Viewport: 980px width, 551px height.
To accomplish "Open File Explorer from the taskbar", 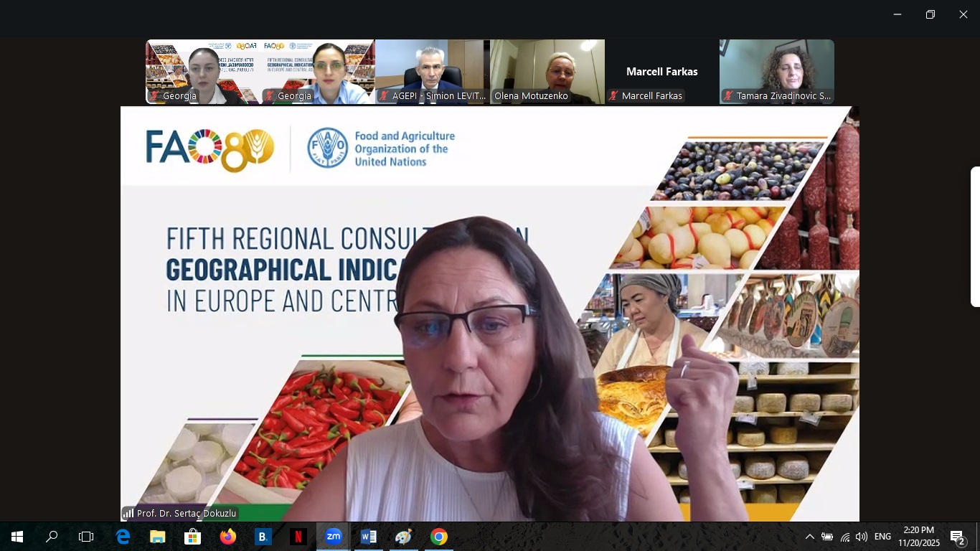I will pos(158,537).
